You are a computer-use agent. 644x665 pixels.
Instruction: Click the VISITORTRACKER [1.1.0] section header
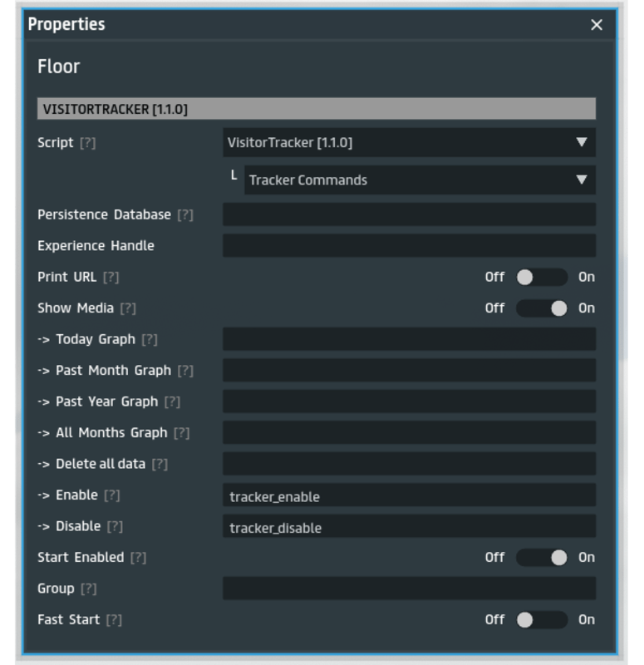[316, 109]
